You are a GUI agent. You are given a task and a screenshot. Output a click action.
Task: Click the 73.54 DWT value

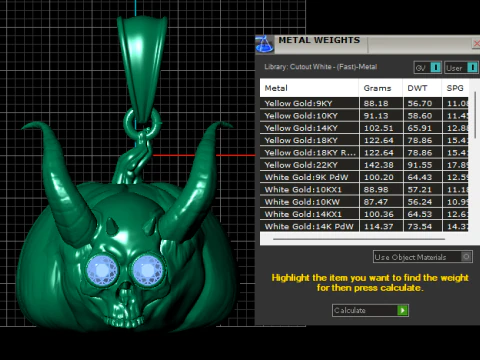(420, 227)
